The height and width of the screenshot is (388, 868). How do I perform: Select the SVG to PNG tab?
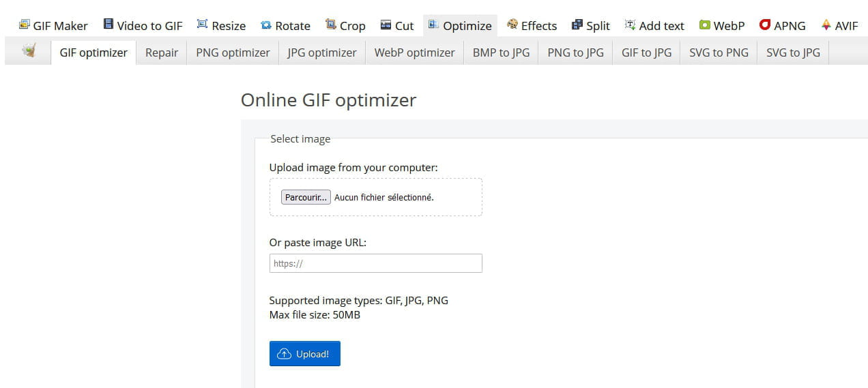tap(719, 53)
